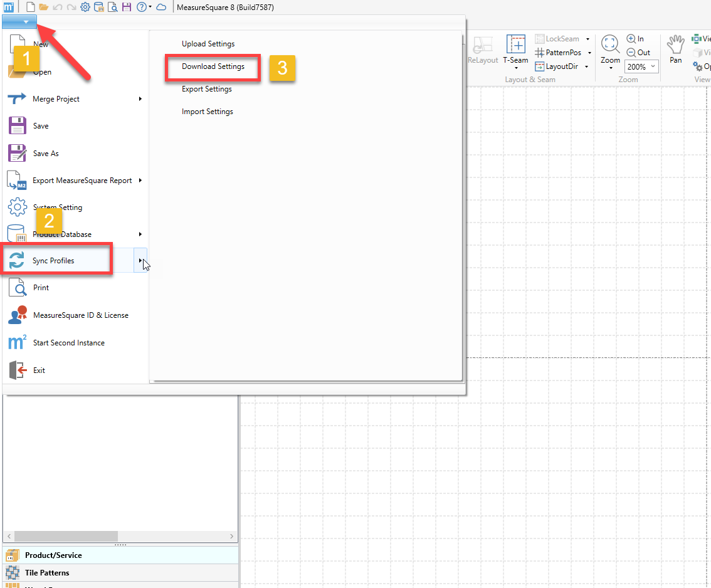Click Import Settings in the submenu
This screenshot has width=711, height=588.
click(x=208, y=112)
